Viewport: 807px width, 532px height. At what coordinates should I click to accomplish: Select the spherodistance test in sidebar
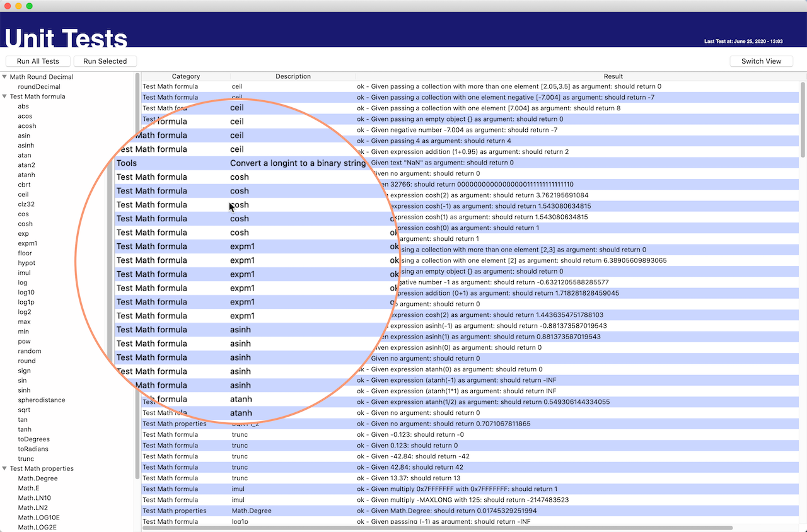pyautogui.click(x=42, y=400)
